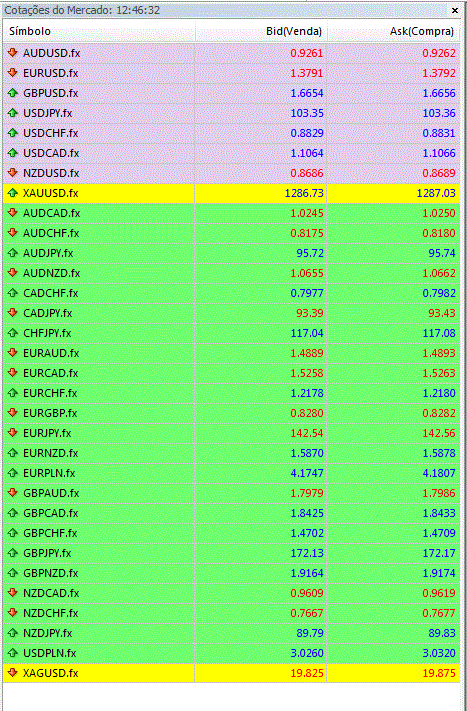Click the Símbolo column header
Screen dimensions: 467x711
tap(100, 31)
